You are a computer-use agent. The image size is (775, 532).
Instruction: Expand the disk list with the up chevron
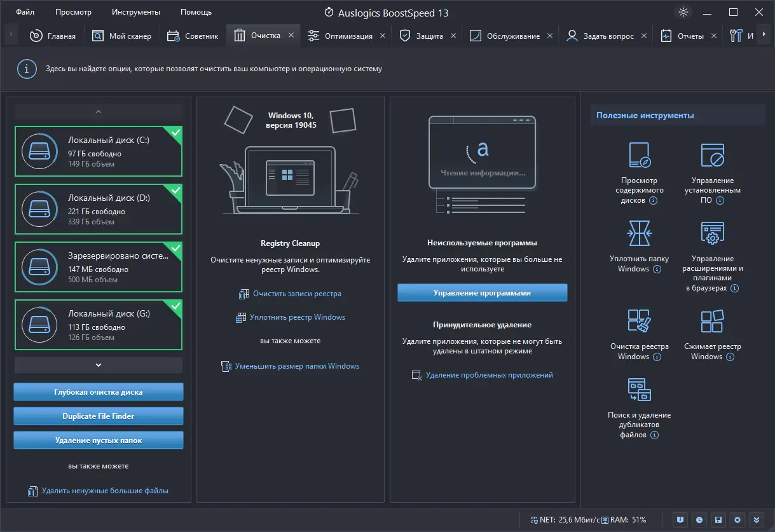pyautogui.click(x=98, y=112)
